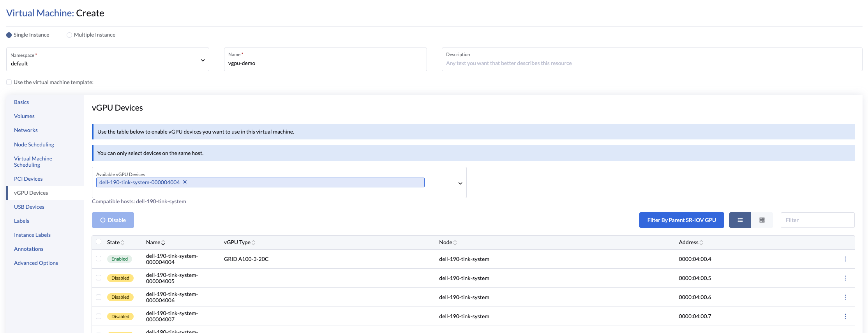Screen dimensions: 868x333
Task: Toggle the select-all checkbox in table header
Action: coord(99,241)
